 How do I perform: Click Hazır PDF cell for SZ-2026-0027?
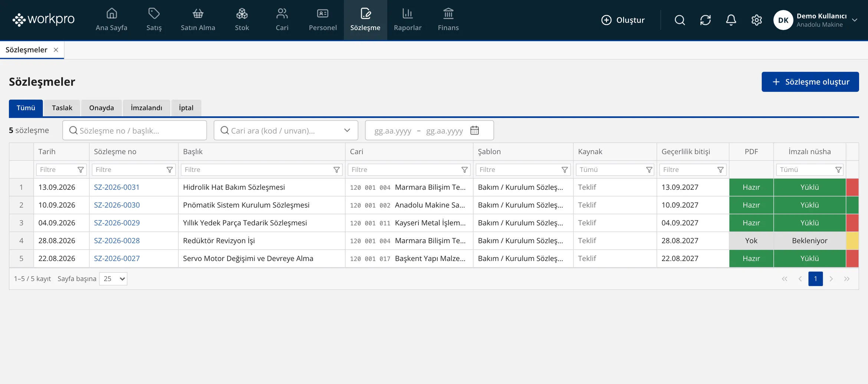751,258
